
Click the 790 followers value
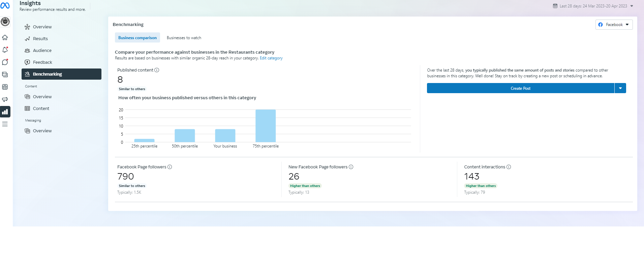click(126, 176)
